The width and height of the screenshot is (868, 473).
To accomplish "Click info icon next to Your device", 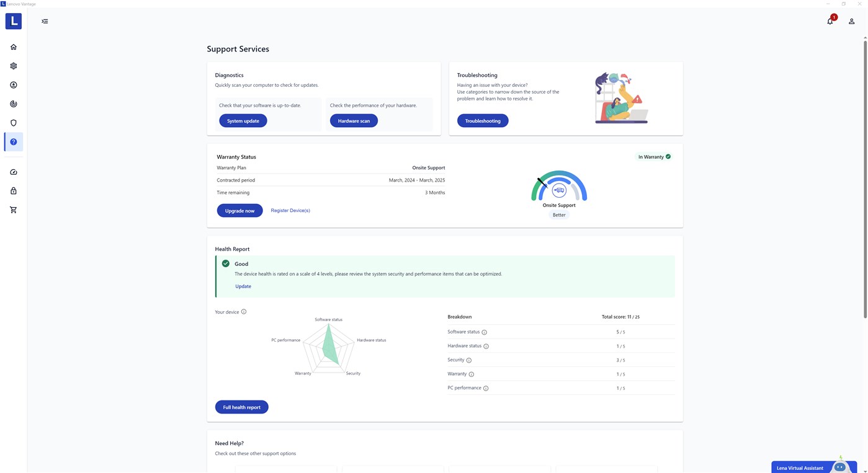I will (244, 312).
